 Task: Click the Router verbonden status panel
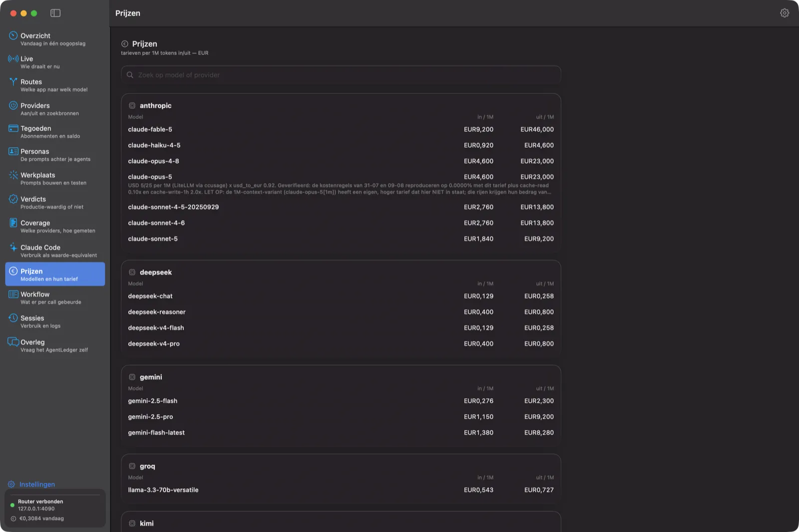(x=55, y=508)
